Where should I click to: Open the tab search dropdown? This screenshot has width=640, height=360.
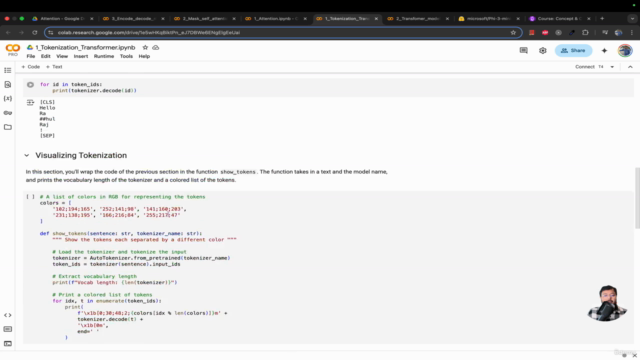(632, 18)
